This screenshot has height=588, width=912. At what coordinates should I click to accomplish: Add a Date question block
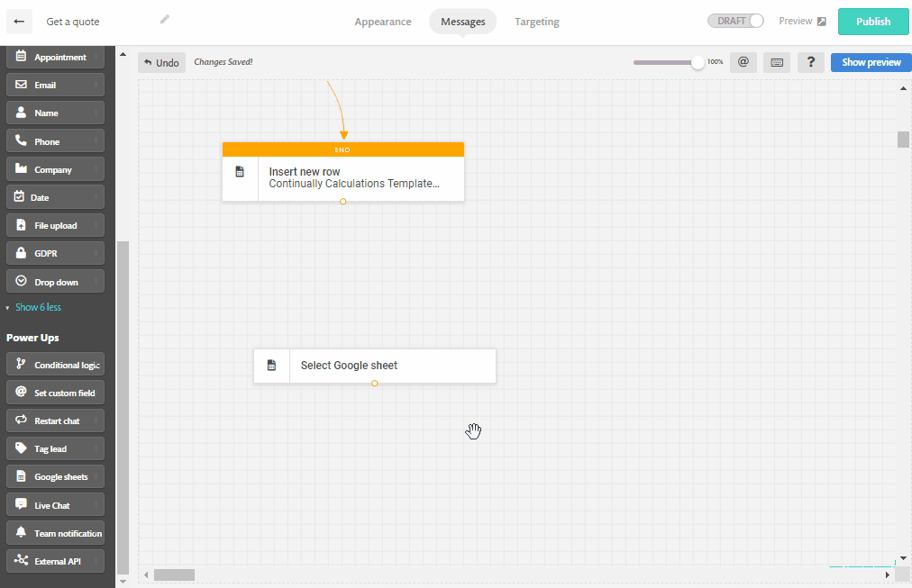55,197
